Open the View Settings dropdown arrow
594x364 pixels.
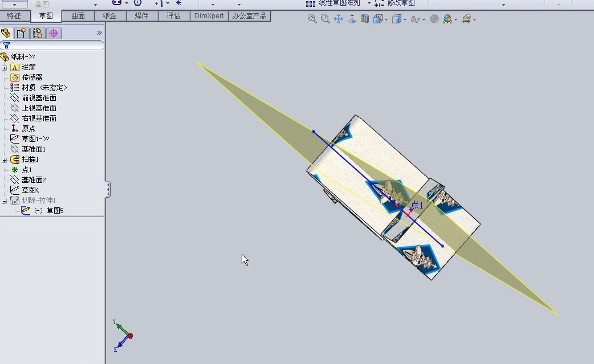pos(474,19)
